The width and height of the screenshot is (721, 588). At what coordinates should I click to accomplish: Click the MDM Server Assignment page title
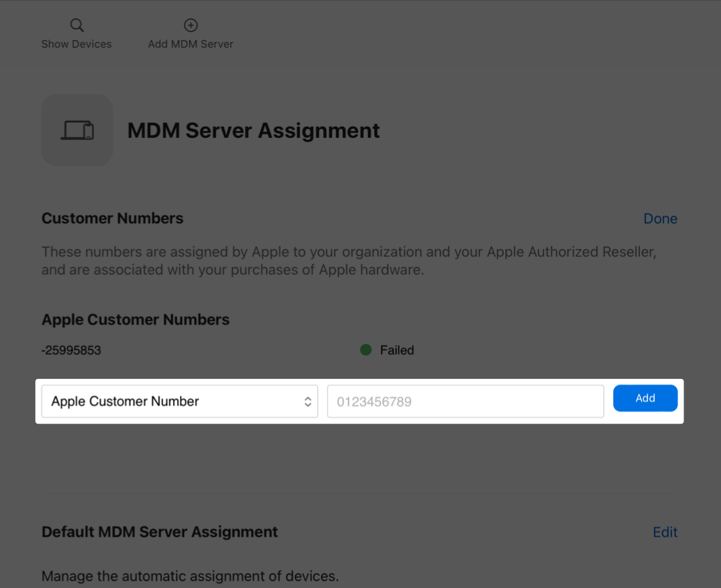click(253, 130)
